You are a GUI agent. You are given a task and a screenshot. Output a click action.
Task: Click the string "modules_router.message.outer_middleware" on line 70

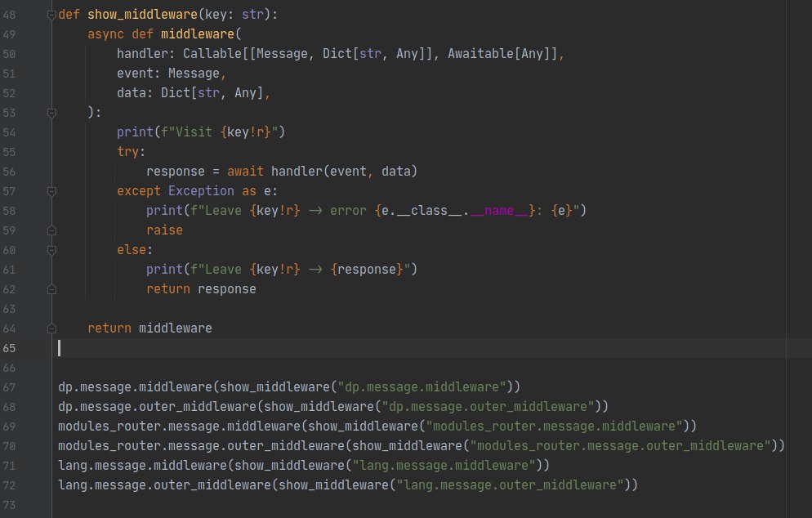pos(620,446)
